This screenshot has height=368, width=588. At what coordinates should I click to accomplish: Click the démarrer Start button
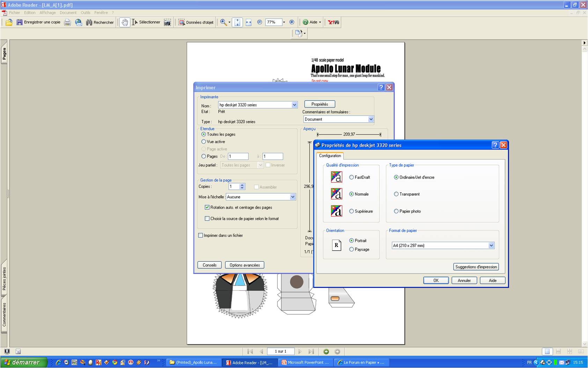23,362
